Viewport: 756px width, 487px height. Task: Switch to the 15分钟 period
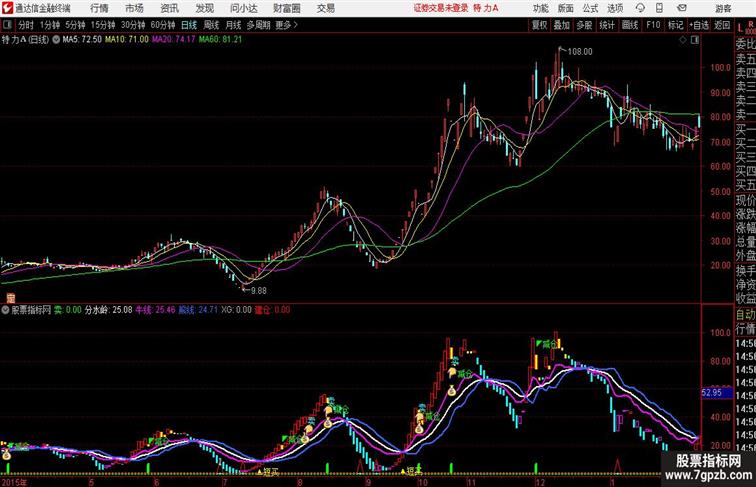click(103, 25)
